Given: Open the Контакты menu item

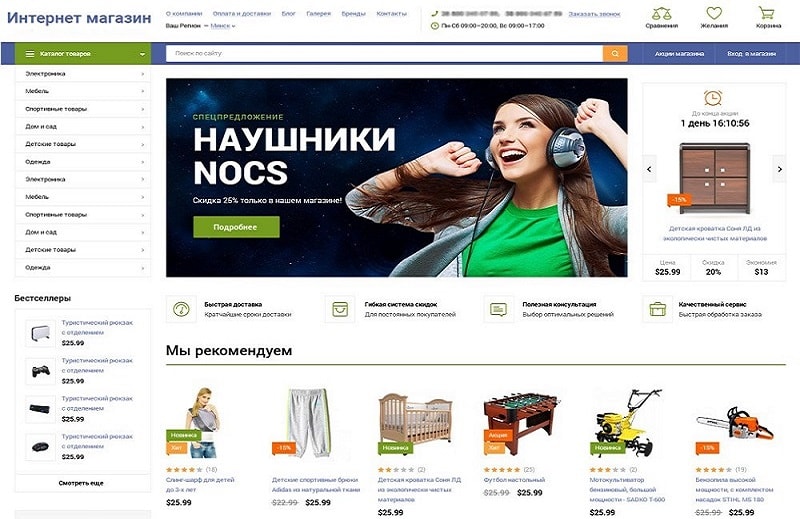Looking at the screenshot, I should [391, 14].
